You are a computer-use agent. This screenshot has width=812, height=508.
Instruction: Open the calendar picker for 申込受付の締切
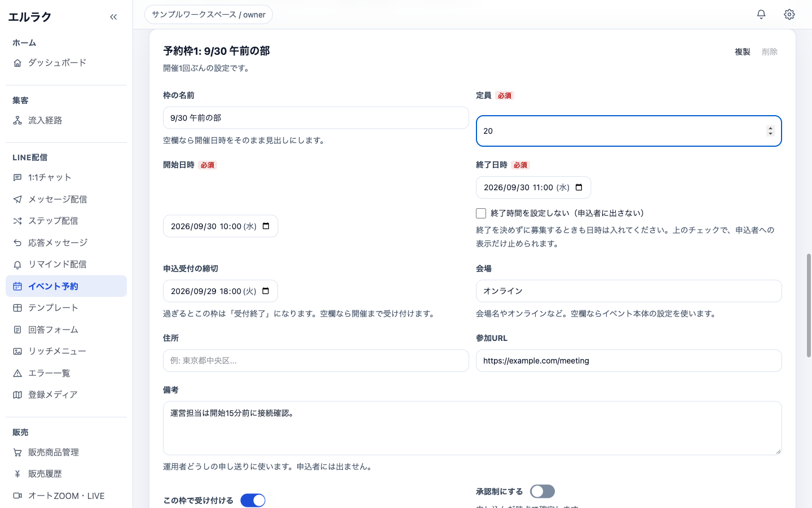tap(266, 291)
